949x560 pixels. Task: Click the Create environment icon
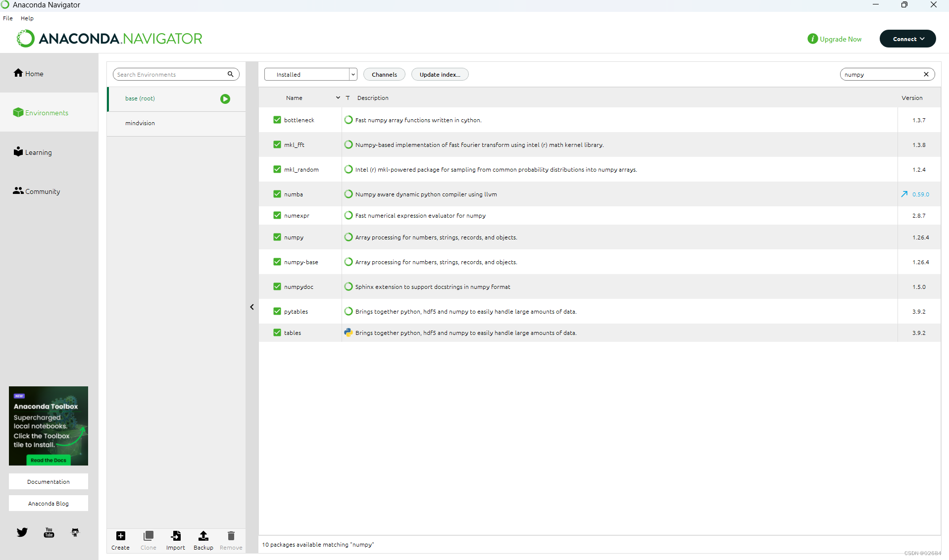[120, 536]
